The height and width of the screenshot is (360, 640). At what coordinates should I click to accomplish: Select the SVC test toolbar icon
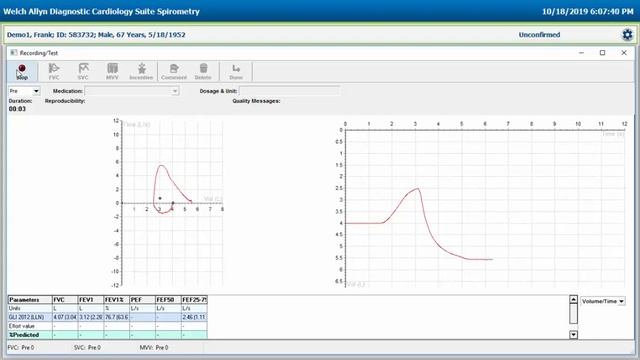coord(83,71)
